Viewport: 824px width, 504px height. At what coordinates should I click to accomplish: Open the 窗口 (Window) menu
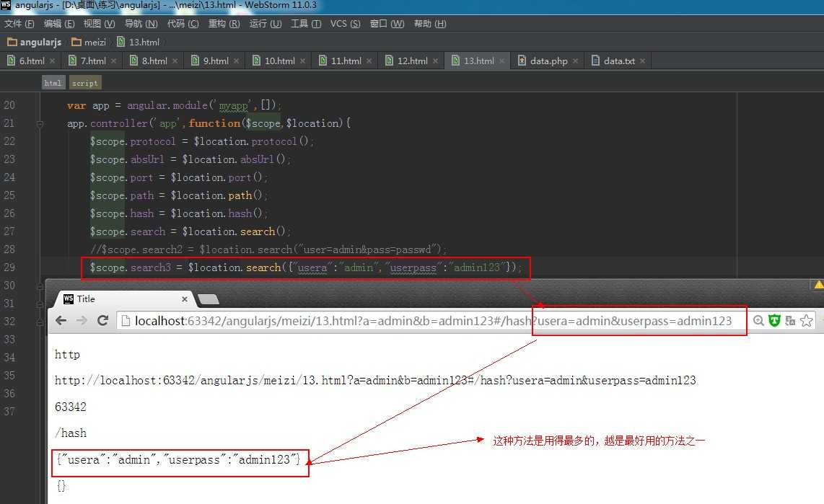[x=387, y=24]
